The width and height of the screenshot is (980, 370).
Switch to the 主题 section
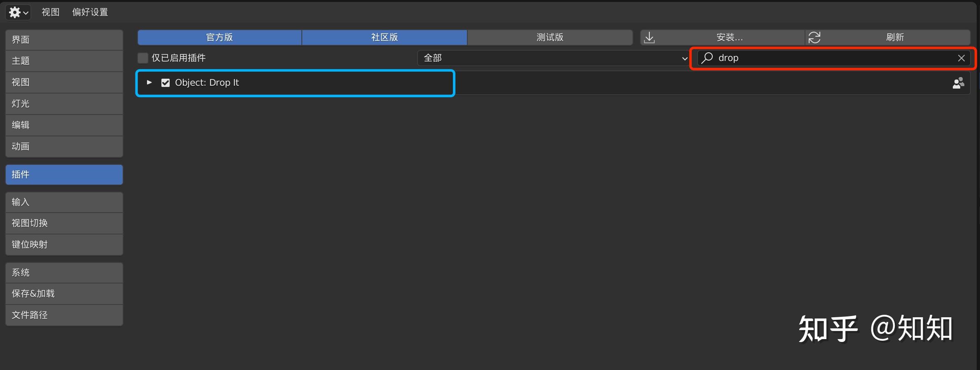point(64,61)
